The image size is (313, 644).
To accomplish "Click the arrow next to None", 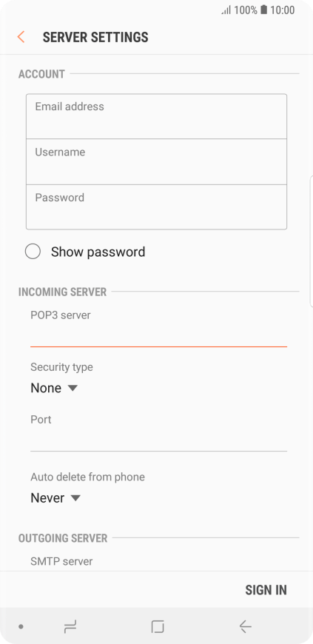I will click(73, 388).
